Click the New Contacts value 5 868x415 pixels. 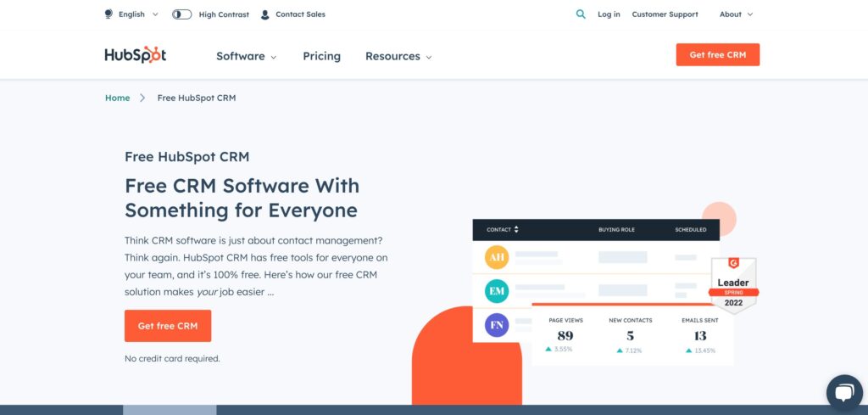pos(630,336)
